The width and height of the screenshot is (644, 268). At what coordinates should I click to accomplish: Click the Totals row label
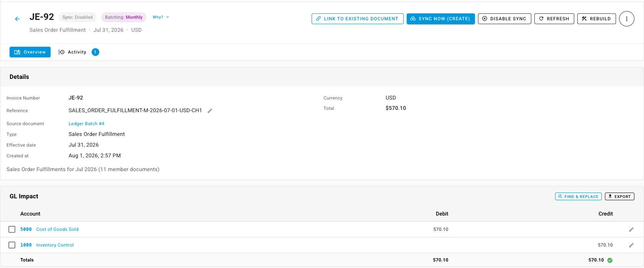(27, 260)
